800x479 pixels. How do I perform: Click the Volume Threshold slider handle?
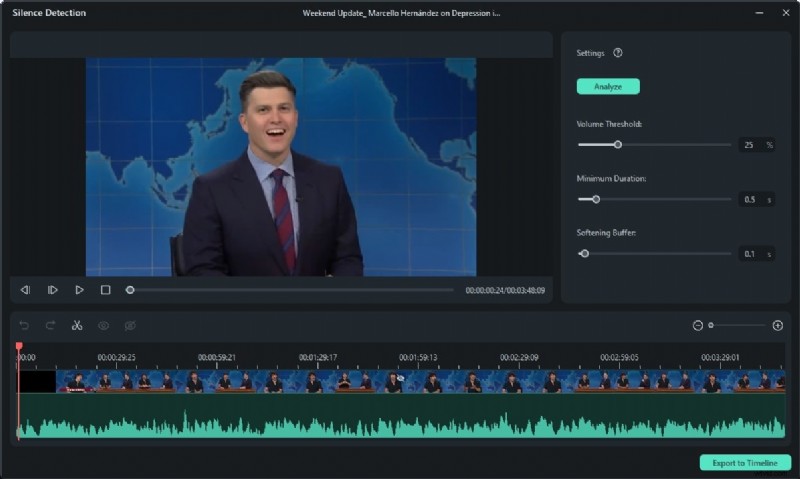618,144
